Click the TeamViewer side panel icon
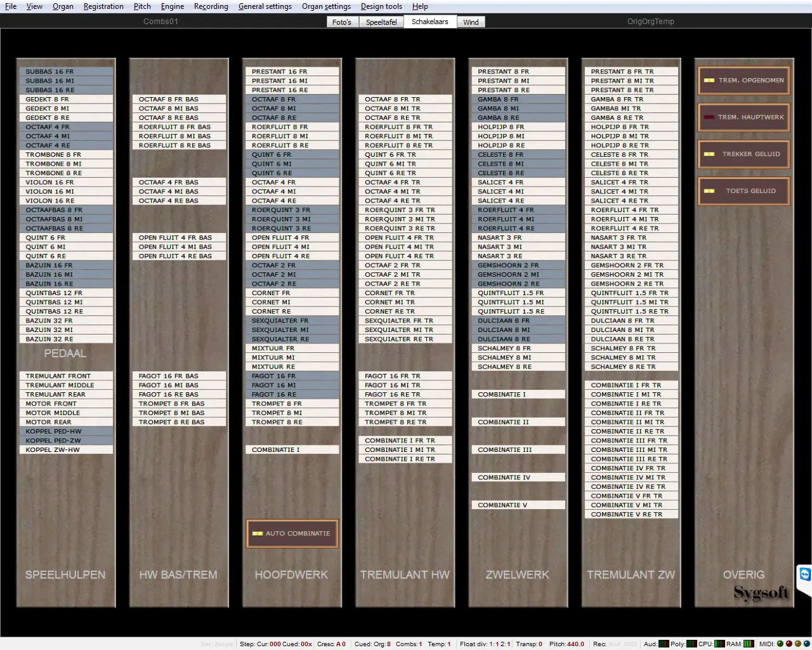The height and width of the screenshot is (650, 812). [x=805, y=574]
